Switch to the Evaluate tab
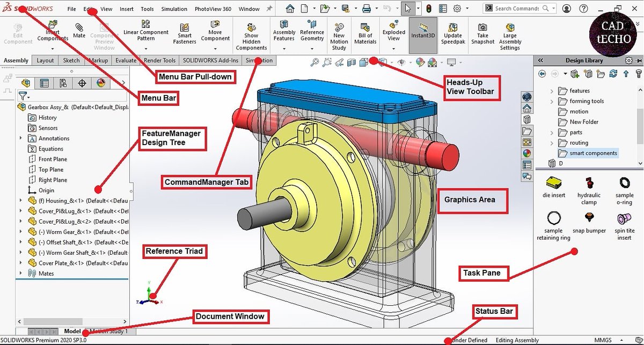The height and width of the screenshot is (345, 644). pyautogui.click(x=126, y=61)
